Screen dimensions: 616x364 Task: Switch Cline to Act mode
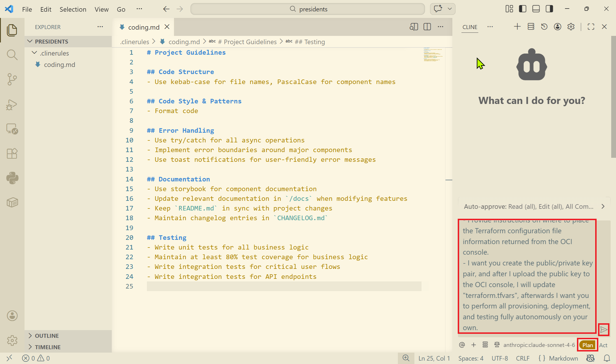tap(603, 345)
